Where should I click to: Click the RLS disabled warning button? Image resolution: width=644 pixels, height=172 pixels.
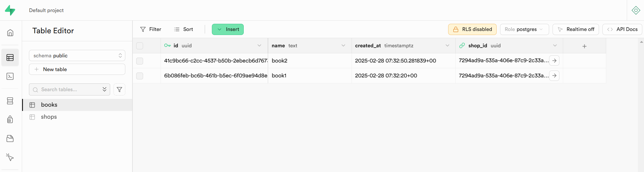(x=472, y=29)
